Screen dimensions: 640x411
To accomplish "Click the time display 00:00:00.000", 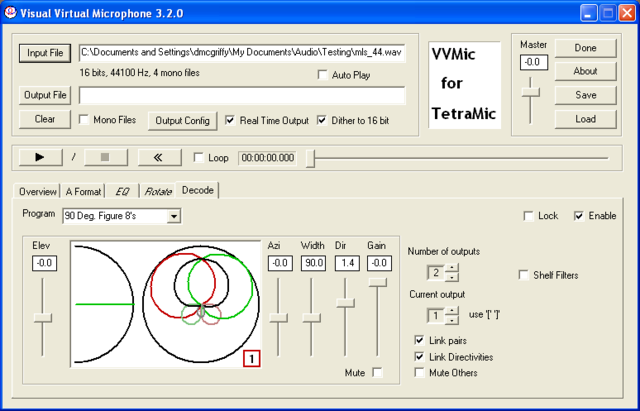I will (x=267, y=158).
